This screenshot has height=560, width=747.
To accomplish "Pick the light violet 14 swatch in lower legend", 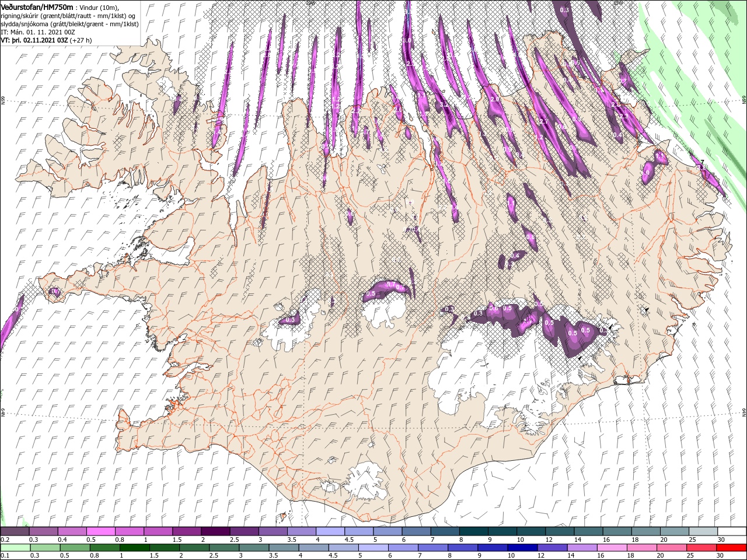I will (582, 548).
